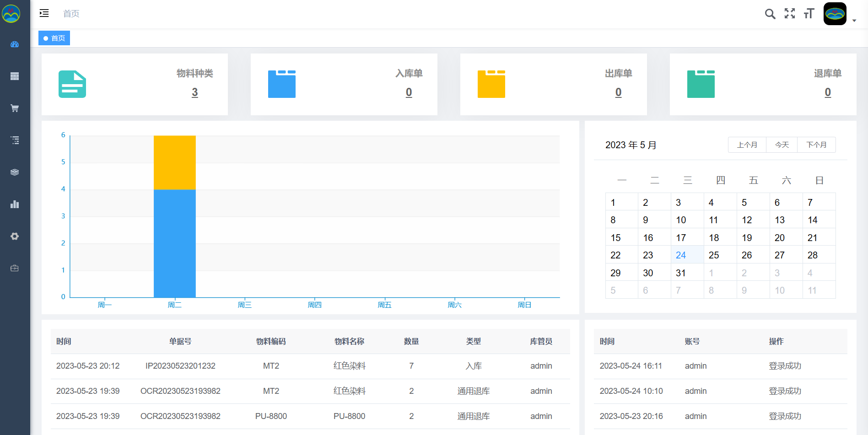868x435 pixels.
Task: Click the 物料名称 column header
Action: coord(350,341)
